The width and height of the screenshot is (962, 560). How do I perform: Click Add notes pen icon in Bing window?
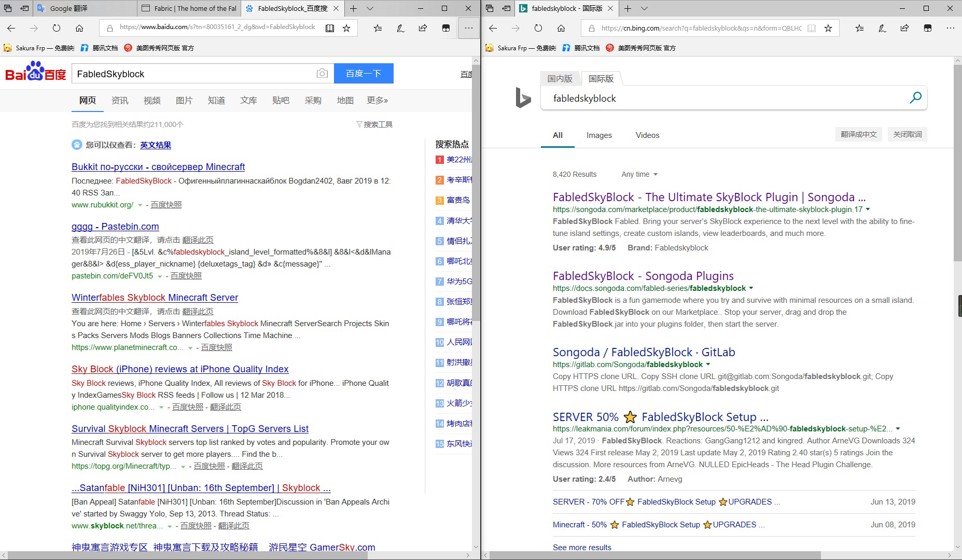882,28
